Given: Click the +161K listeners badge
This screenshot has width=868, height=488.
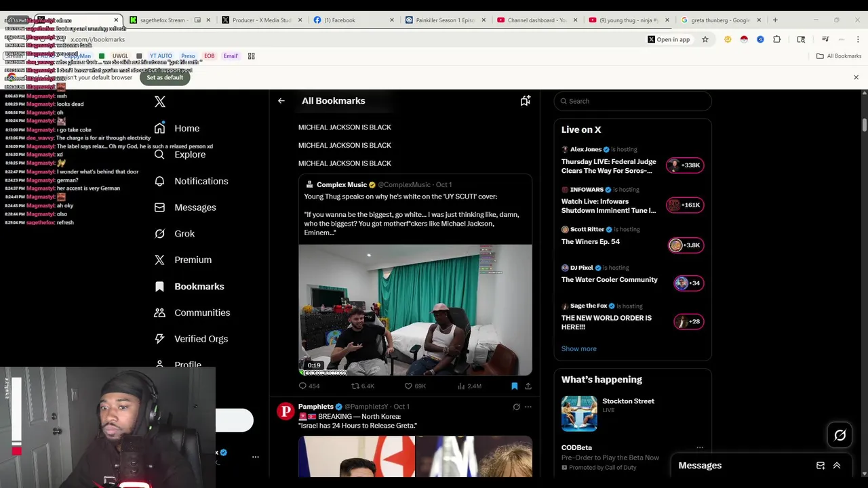Looking at the screenshot, I should click(x=685, y=205).
